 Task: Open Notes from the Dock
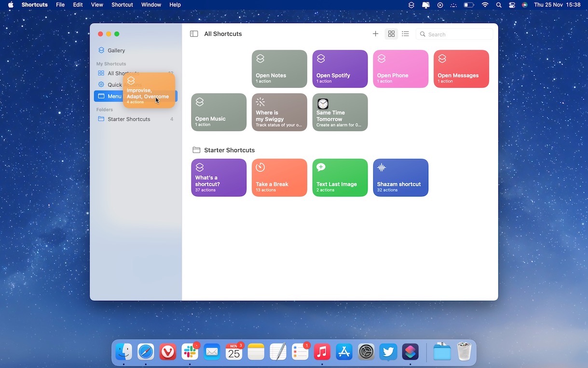click(x=256, y=352)
